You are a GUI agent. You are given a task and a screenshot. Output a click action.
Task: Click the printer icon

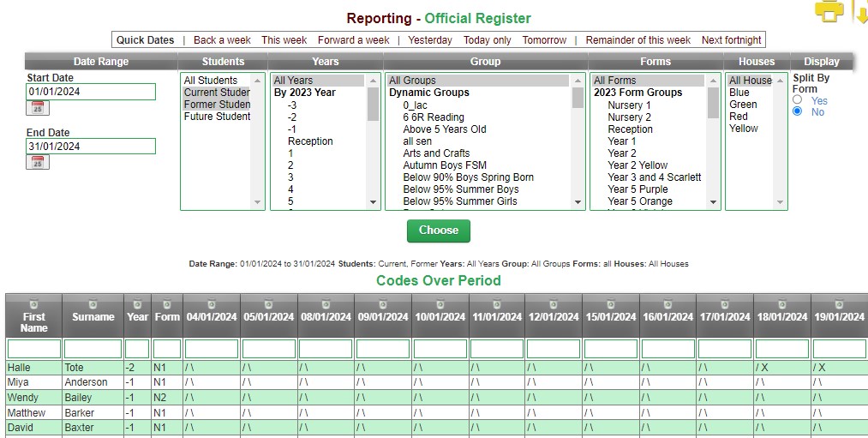coord(829,10)
